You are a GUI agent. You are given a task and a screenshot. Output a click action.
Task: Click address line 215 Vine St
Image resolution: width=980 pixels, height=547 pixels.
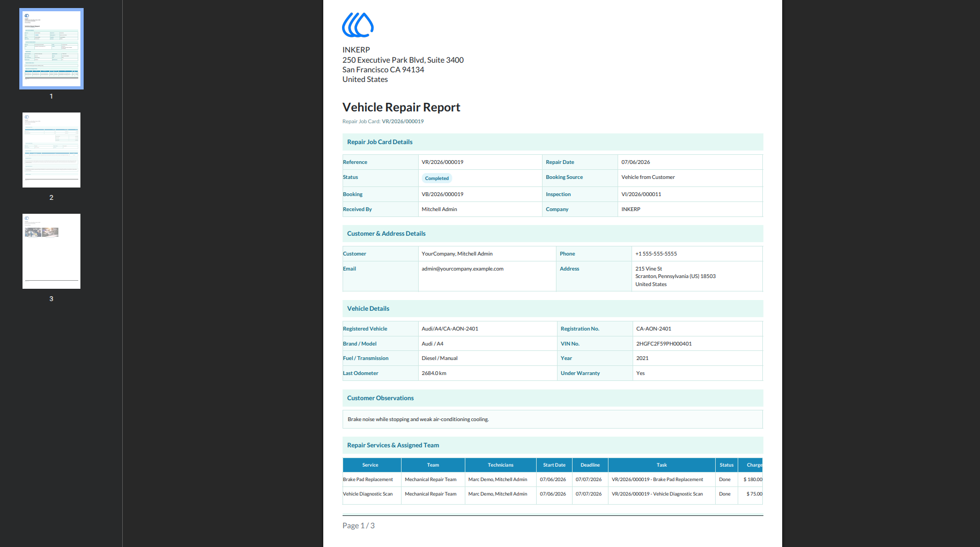648,269
